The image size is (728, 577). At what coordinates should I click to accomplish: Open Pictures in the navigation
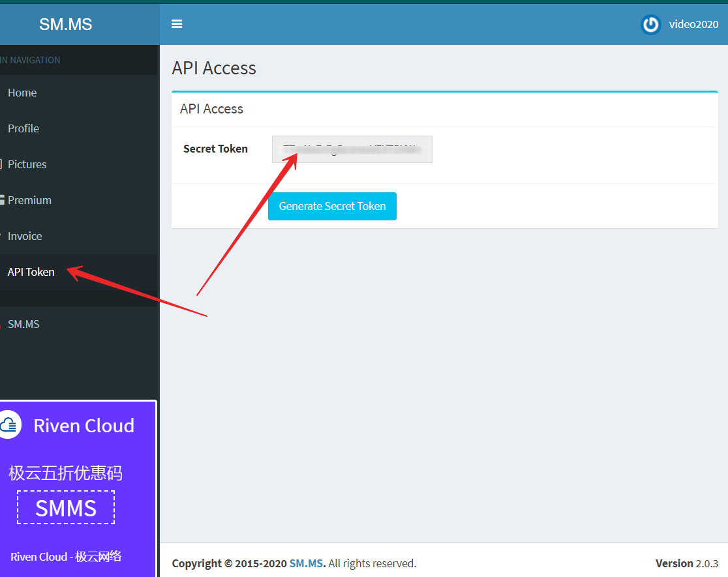click(27, 164)
